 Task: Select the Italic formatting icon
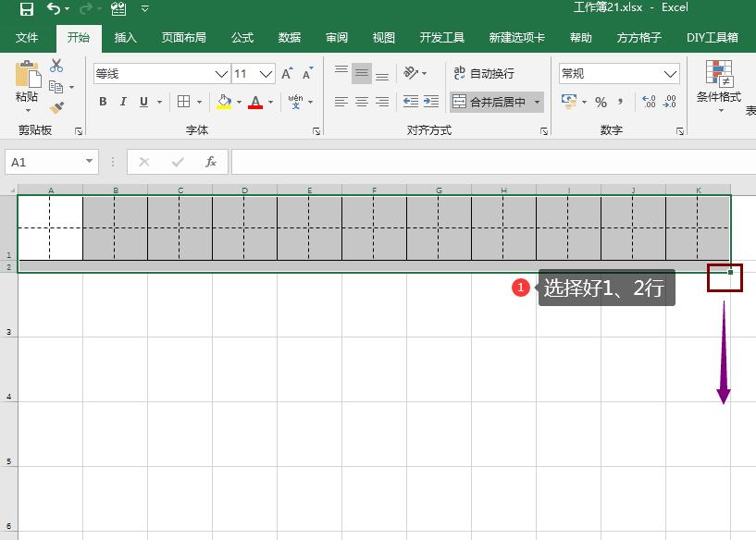(123, 100)
